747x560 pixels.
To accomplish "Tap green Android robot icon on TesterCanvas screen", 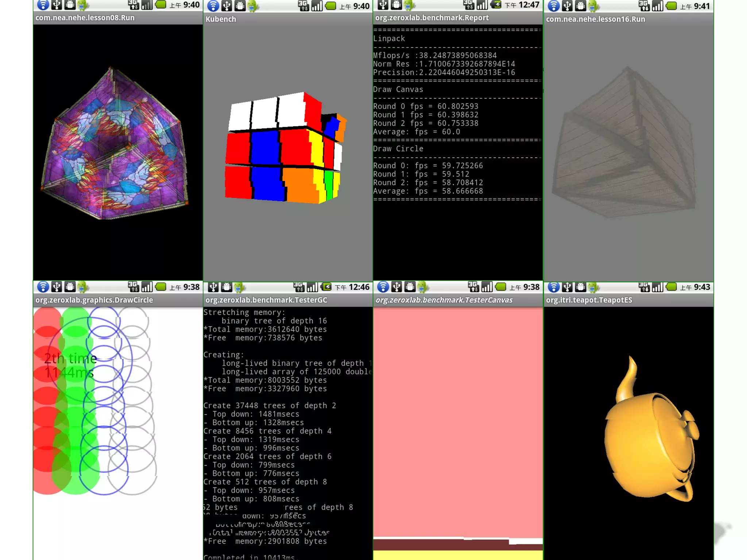I will (x=423, y=287).
